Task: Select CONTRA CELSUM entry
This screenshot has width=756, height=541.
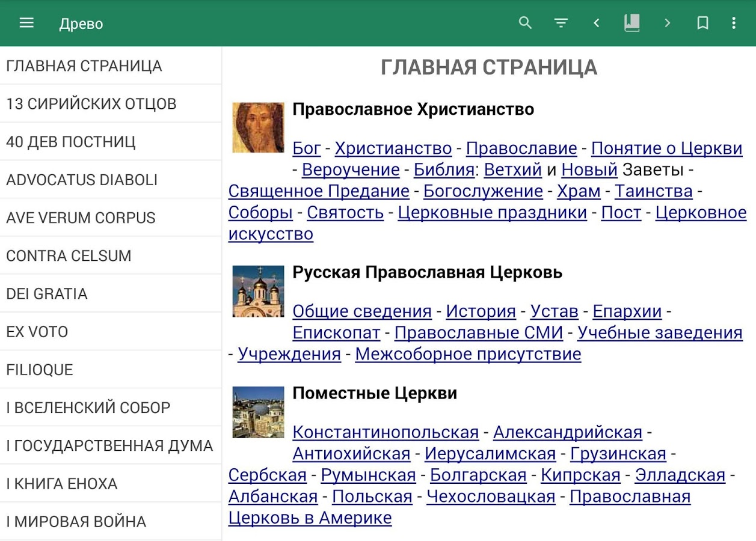Action: pos(111,255)
